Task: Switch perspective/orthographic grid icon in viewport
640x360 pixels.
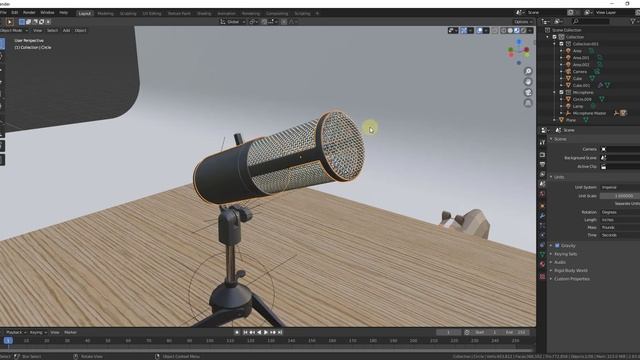Action: 528,103
